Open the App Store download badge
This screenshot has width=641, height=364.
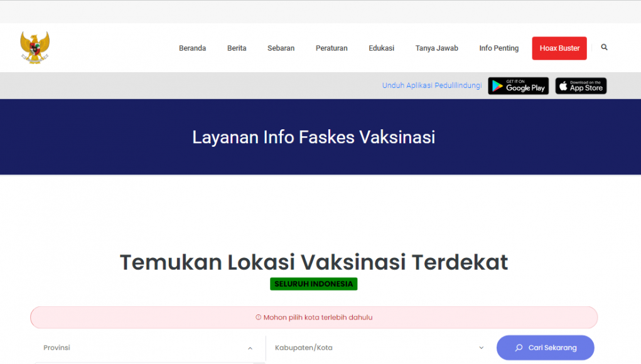click(581, 86)
